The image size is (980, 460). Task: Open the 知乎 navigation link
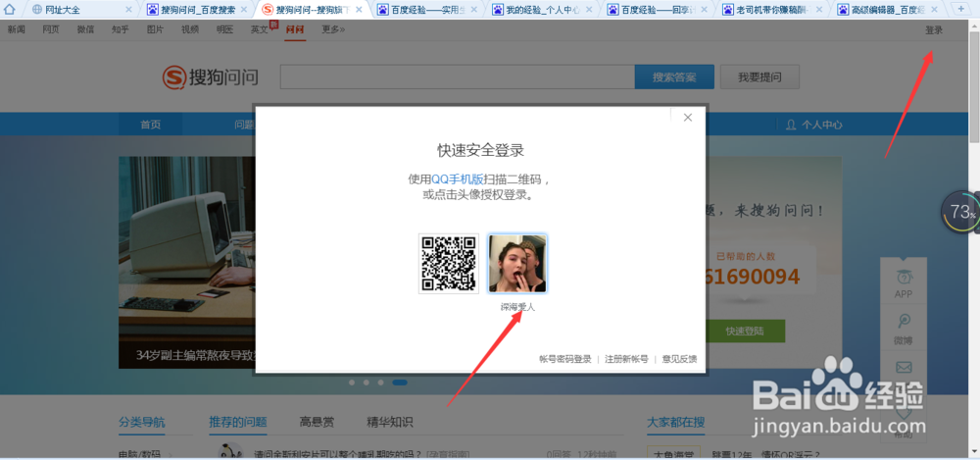pos(121,29)
